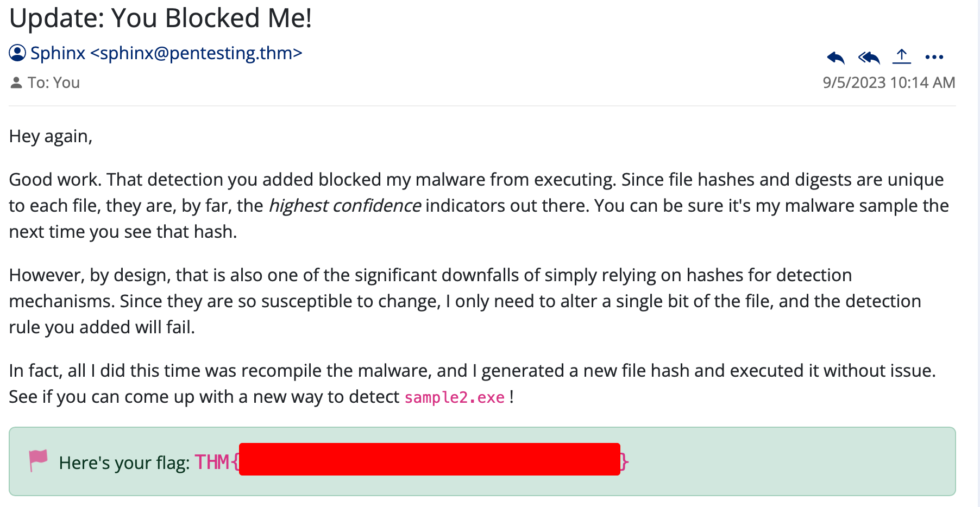Click the 'Hey again,' greeting line
Screen dimensions: 980x507
pyautogui.click(x=51, y=136)
